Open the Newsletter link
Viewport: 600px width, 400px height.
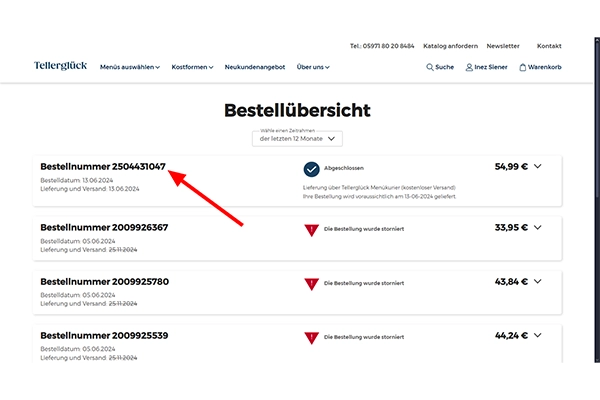[503, 46]
